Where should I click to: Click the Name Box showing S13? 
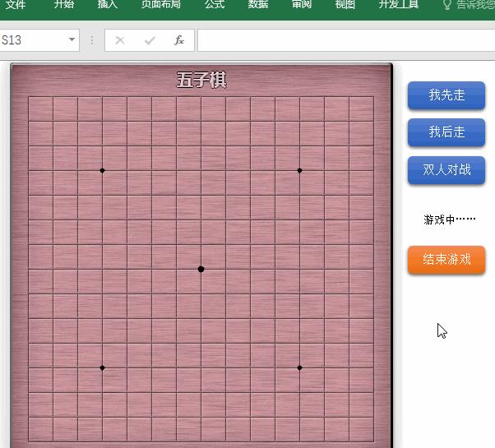click(33, 40)
